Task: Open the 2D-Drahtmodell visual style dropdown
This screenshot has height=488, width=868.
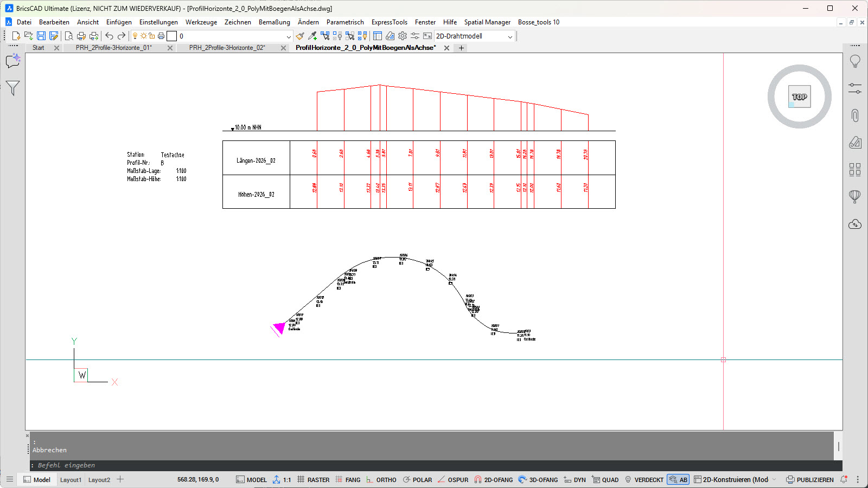Action: click(509, 36)
